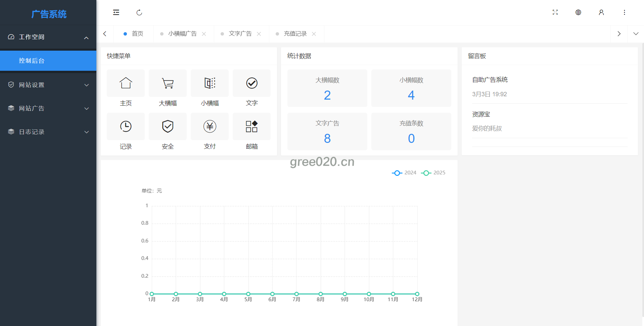Select the 控制后台 sidebar item
This screenshot has height=326, width=644.
(48, 61)
